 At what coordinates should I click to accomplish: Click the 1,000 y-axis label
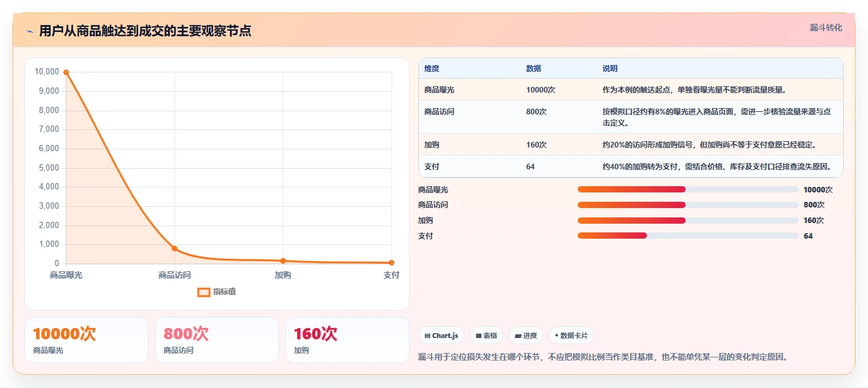pos(49,244)
